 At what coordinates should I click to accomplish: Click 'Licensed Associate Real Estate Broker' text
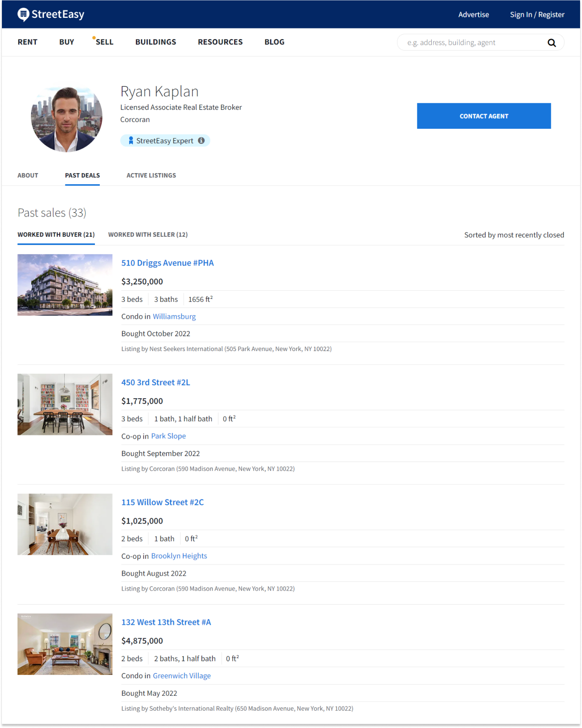(181, 108)
